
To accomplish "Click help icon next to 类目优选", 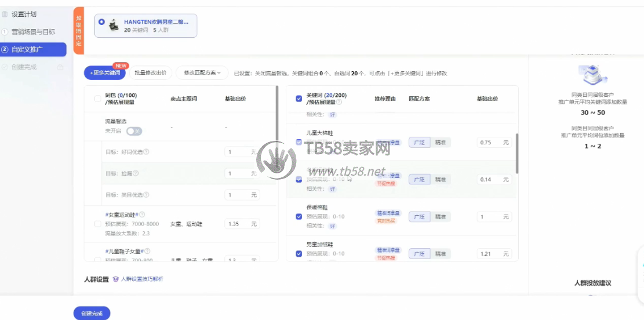I will click(x=146, y=195).
